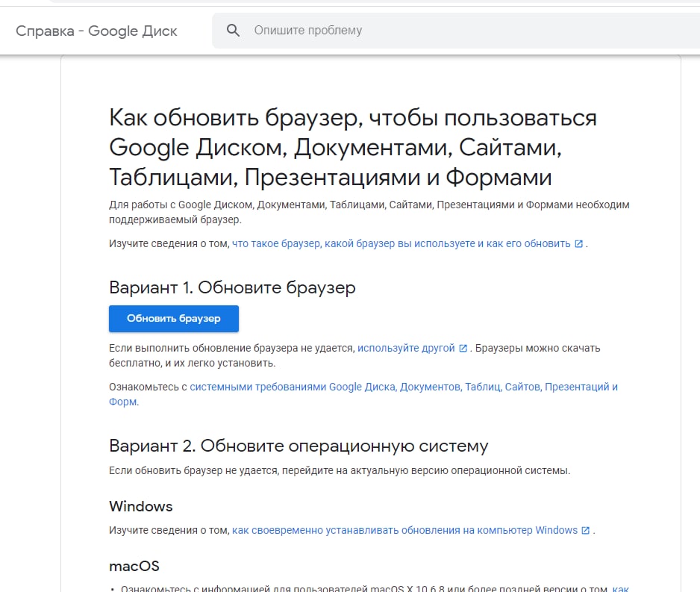Click the "macOS" subheading

point(134,566)
